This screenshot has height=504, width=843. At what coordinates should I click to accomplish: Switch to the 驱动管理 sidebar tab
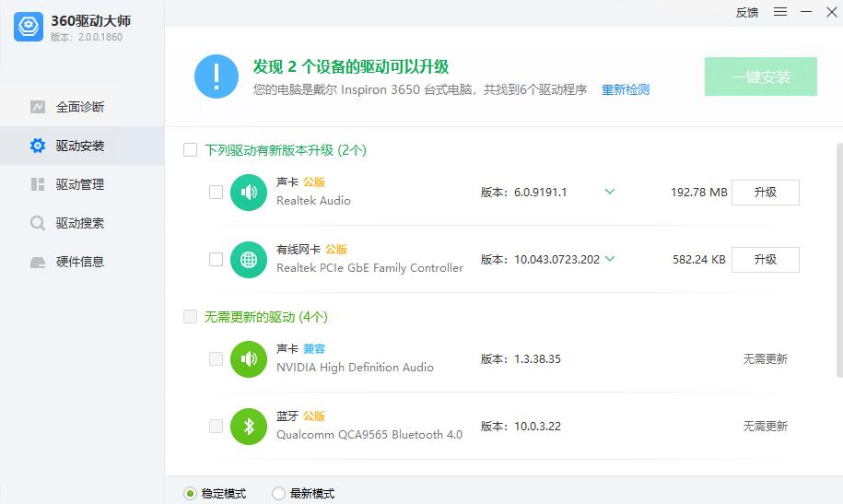[x=80, y=184]
